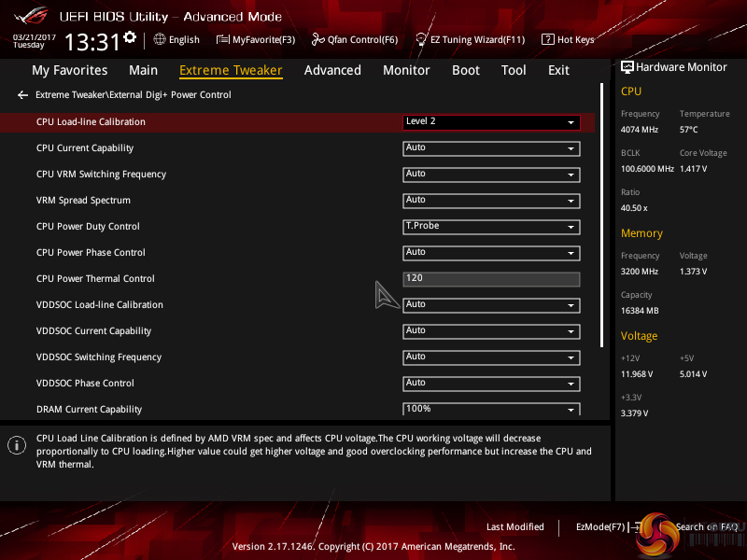Click the breadcrumb External Digi+ Power Control
The image size is (747, 560).
click(170, 95)
